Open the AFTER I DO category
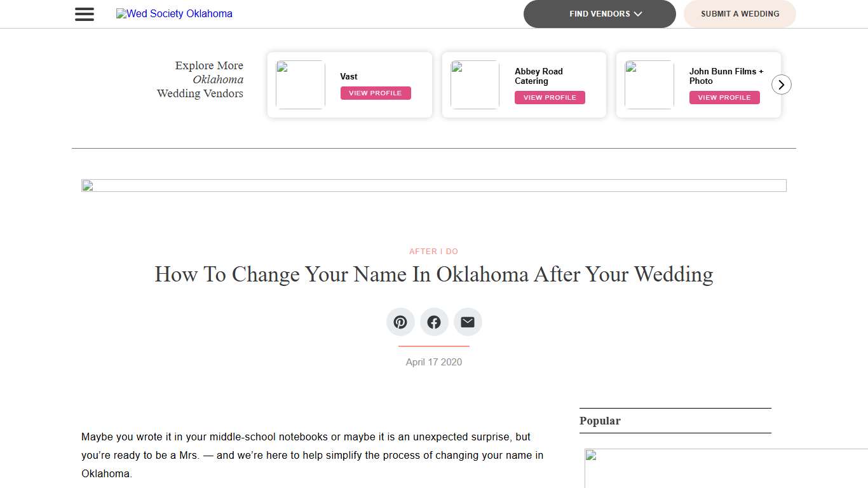Screen dimensions: 868x488 433,251
